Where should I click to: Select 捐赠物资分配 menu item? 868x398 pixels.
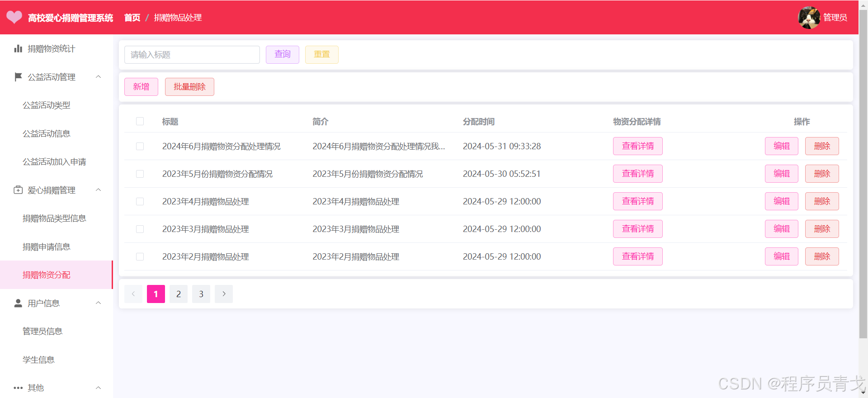pos(57,275)
